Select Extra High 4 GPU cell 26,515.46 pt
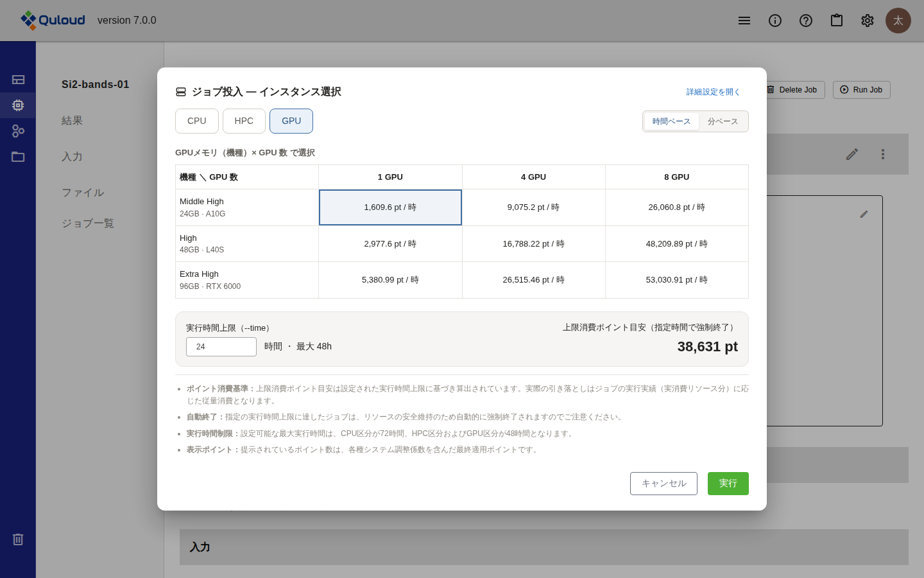The height and width of the screenshot is (578, 924). tap(533, 280)
